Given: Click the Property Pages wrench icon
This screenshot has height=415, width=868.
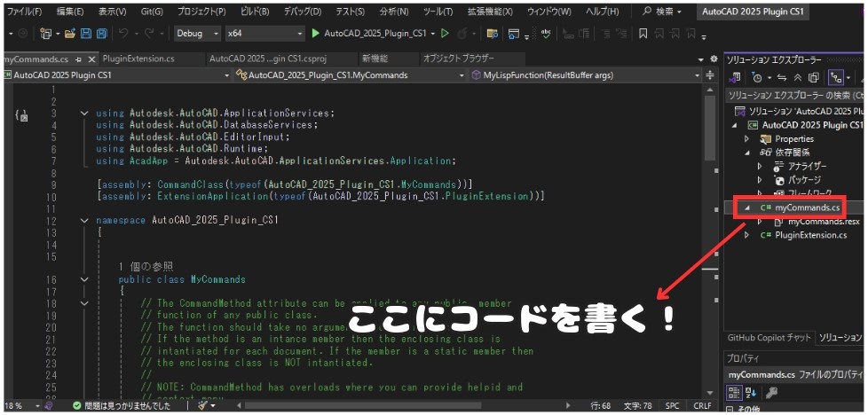Looking at the screenshot, I should pyautogui.click(x=771, y=393).
